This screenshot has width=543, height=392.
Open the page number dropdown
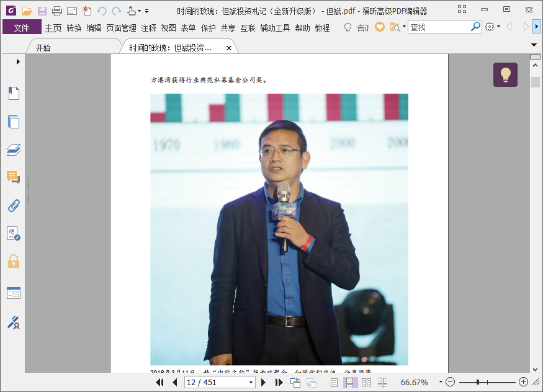[x=251, y=383]
